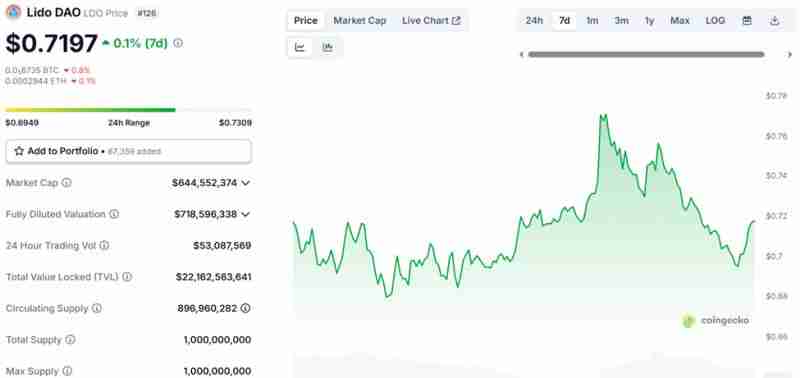Switch to the Market Cap tab

click(x=360, y=20)
